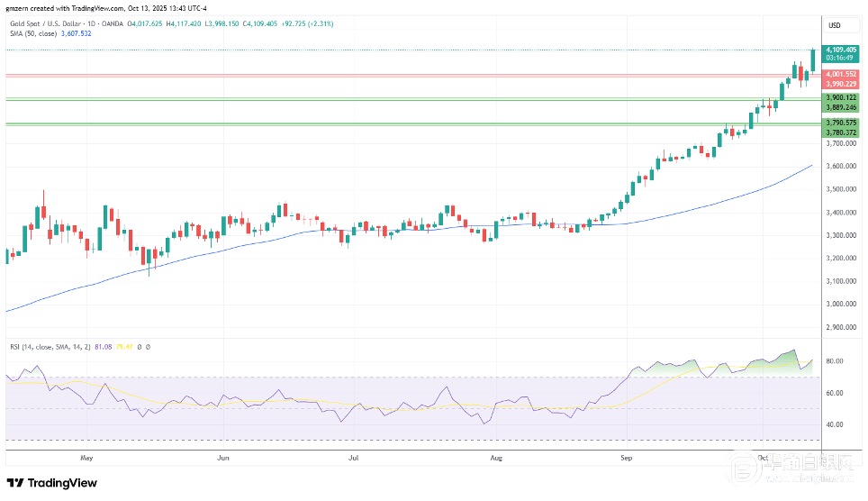
Task: Click the TradingView.com text in header caption
Action: [98, 8]
